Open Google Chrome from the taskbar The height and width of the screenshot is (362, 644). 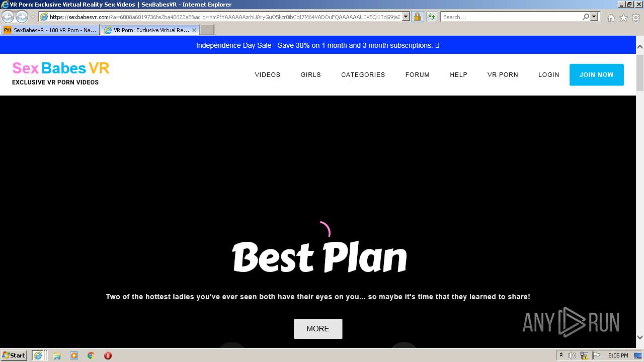pos(91,355)
